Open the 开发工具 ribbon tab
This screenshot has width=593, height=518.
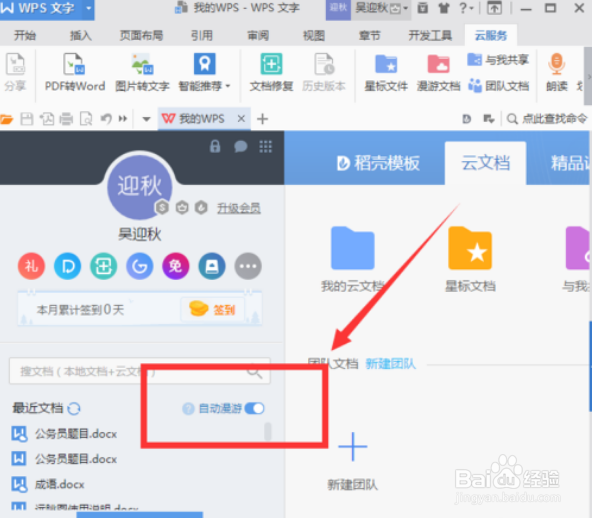(430, 36)
